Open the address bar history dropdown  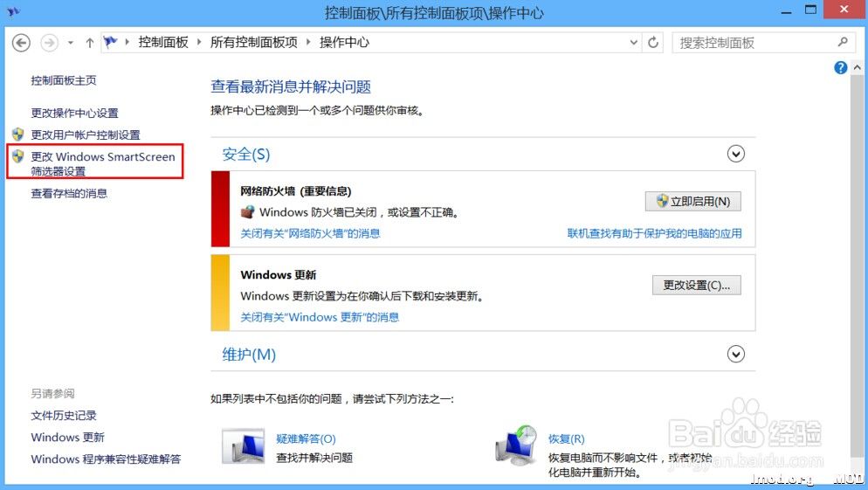(634, 42)
